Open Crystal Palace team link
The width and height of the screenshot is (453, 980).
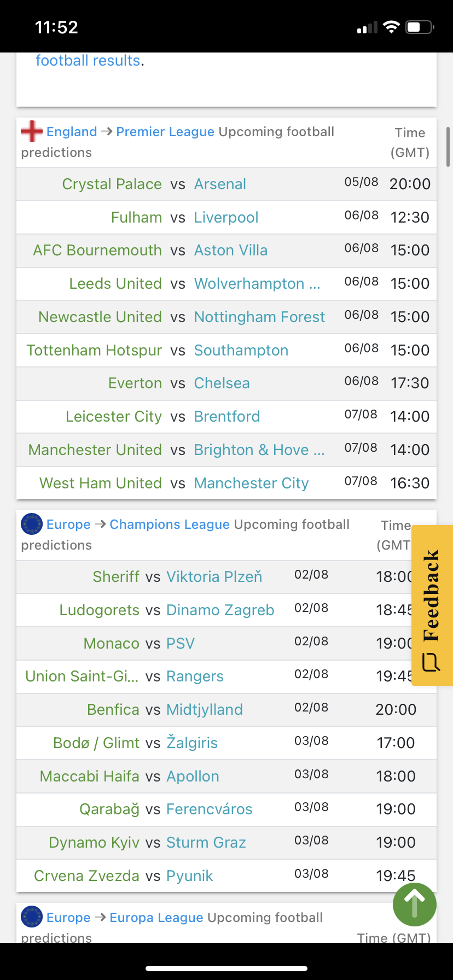[112, 184]
